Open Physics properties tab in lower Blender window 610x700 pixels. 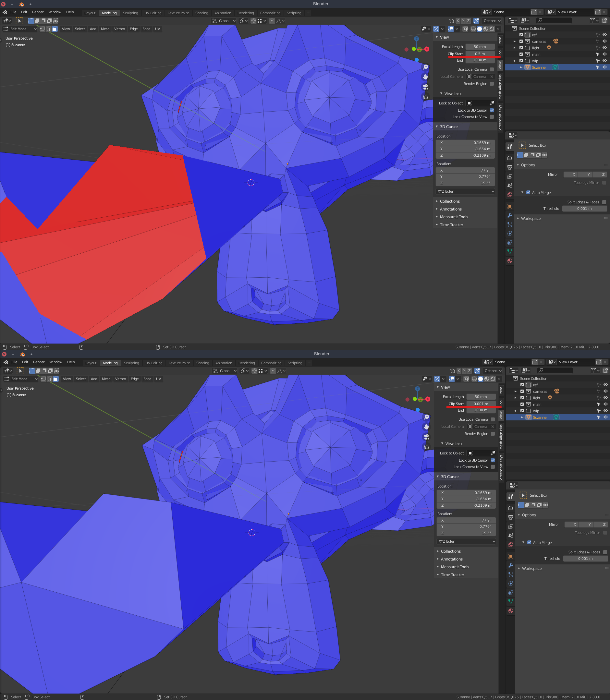511,584
